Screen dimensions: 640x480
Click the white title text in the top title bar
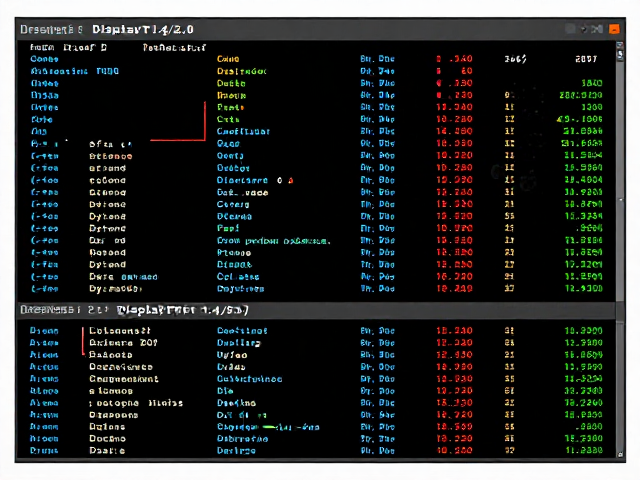click(x=143, y=29)
